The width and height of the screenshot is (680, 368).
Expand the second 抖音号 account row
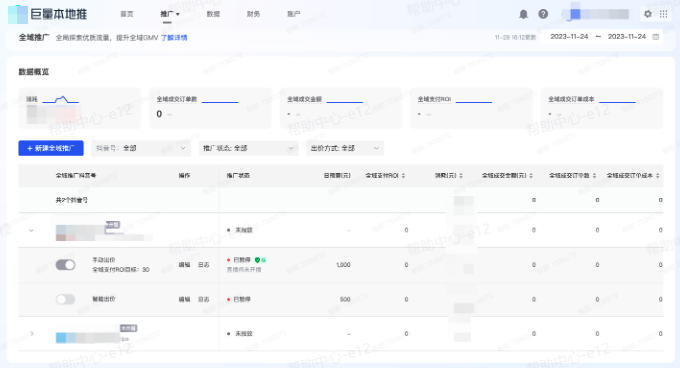[32, 334]
